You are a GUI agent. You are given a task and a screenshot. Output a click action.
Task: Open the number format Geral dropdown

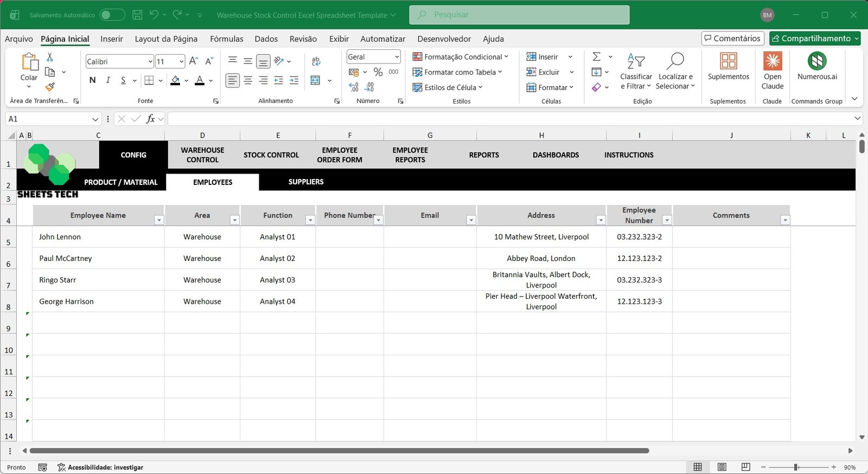tap(397, 57)
